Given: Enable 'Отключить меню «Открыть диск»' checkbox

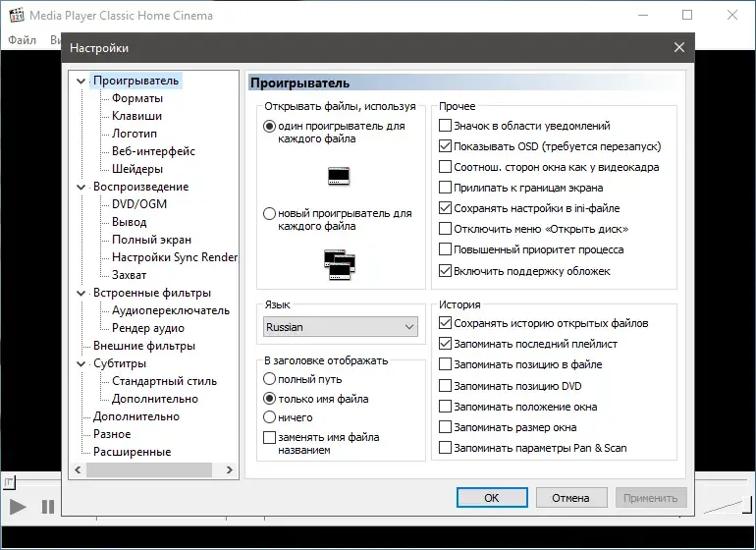Looking at the screenshot, I should pyautogui.click(x=445, y=228).
